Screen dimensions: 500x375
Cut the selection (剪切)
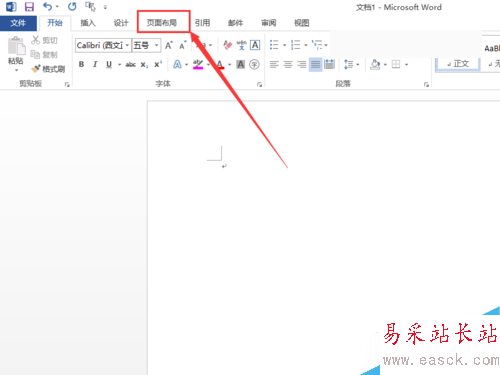click(x=44, y=40)
